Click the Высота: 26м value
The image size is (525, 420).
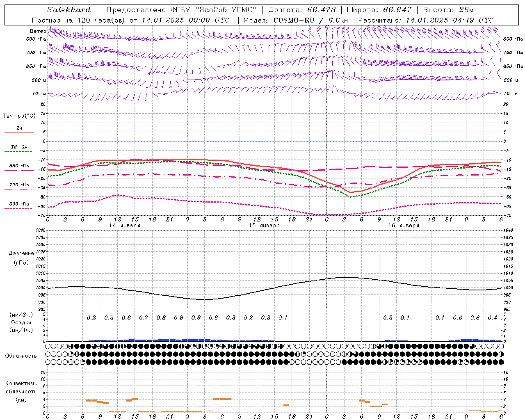coord(448,10)
